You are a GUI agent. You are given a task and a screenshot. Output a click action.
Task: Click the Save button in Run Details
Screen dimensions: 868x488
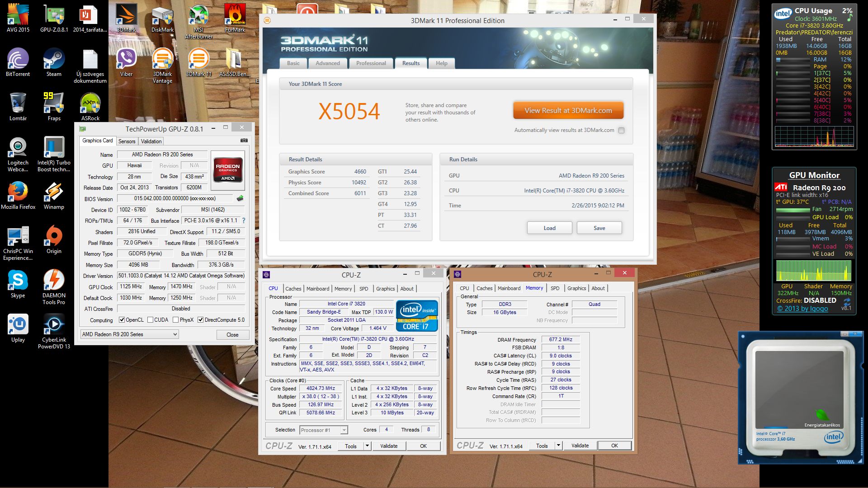point(599,228)
